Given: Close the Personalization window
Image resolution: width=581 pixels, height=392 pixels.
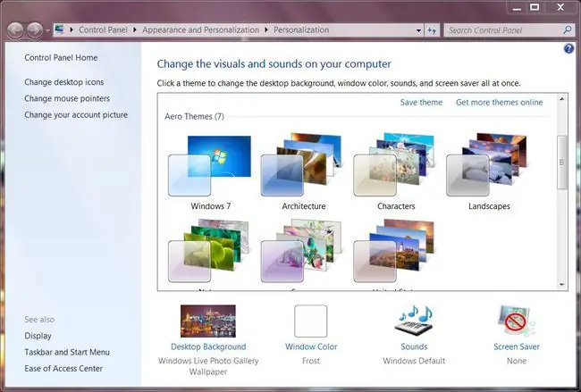Looking at the screenshot, I should coord(560,7).
